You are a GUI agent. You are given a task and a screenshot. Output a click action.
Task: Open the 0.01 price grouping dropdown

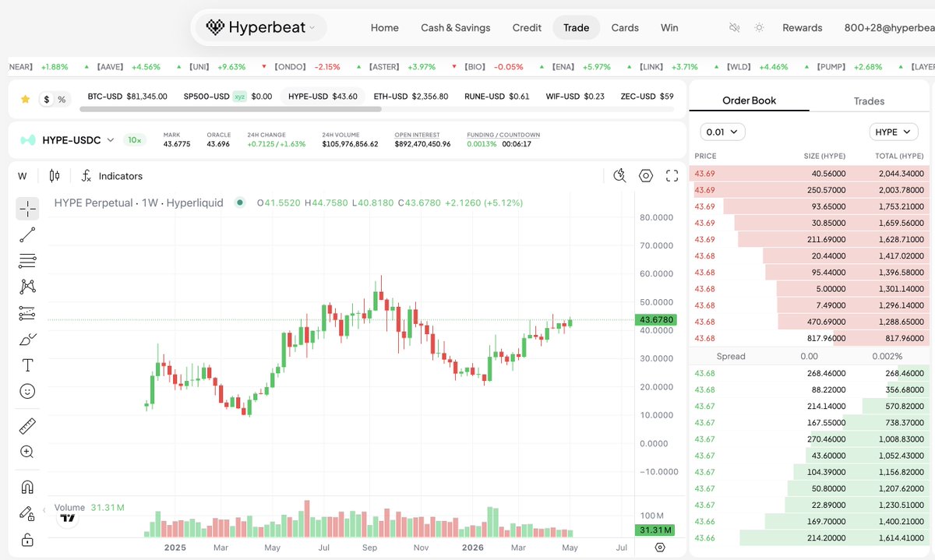[x=723, y=132]
